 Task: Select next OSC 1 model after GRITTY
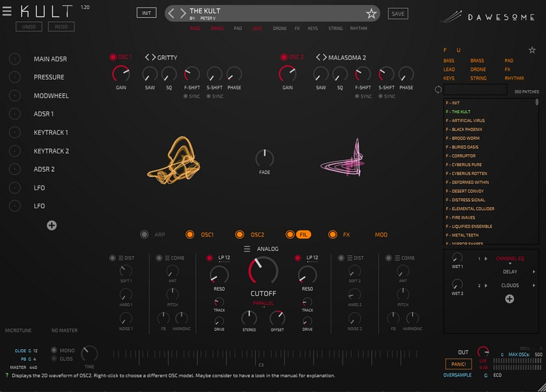153,57
